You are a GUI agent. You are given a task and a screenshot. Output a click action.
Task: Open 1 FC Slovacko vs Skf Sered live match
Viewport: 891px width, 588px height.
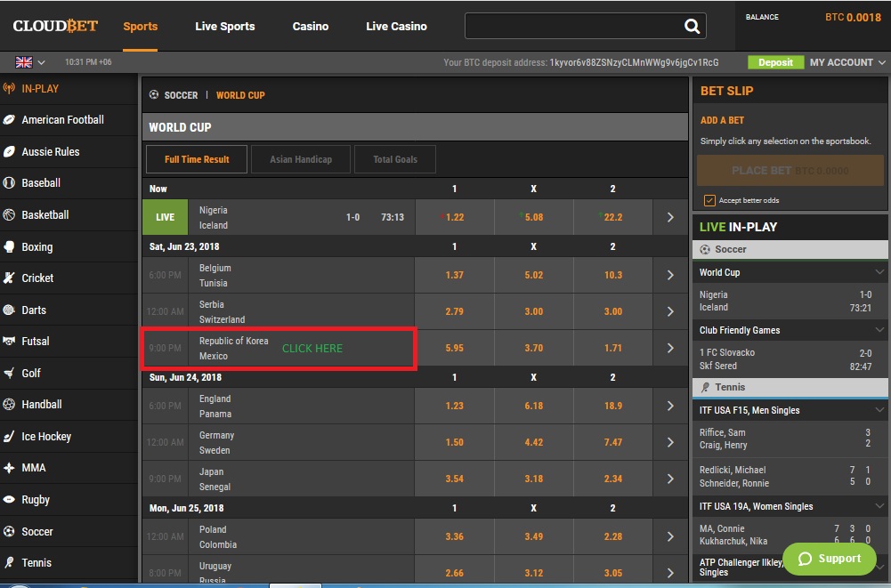(x=790, y=359)
